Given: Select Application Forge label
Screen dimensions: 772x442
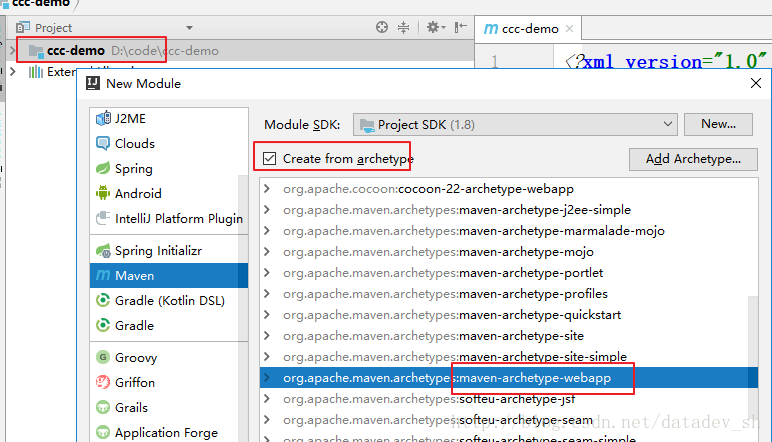Looking at the screenshot, I should (x=166, y=432).
